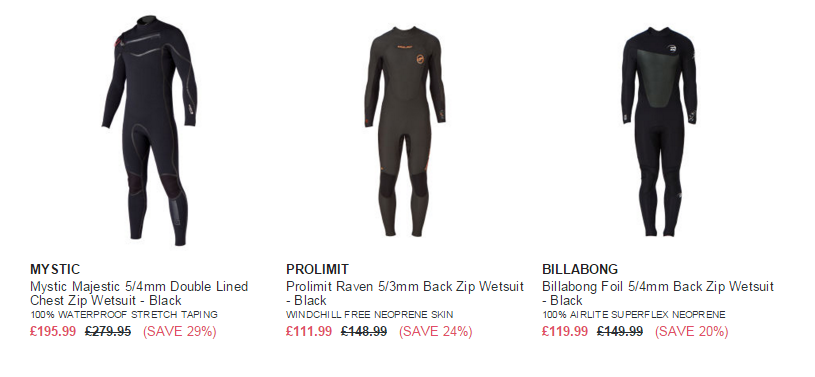Open the Prolimit Raven wetsuit product image
Image resolution: width=815 pixels, height=377 pixels.
405,131
